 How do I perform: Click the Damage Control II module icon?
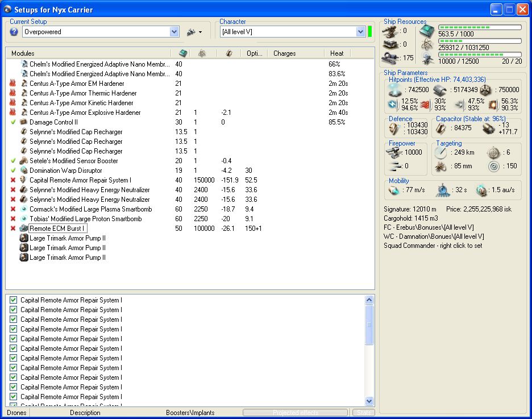pyautogui.click(x=23, y=122)
